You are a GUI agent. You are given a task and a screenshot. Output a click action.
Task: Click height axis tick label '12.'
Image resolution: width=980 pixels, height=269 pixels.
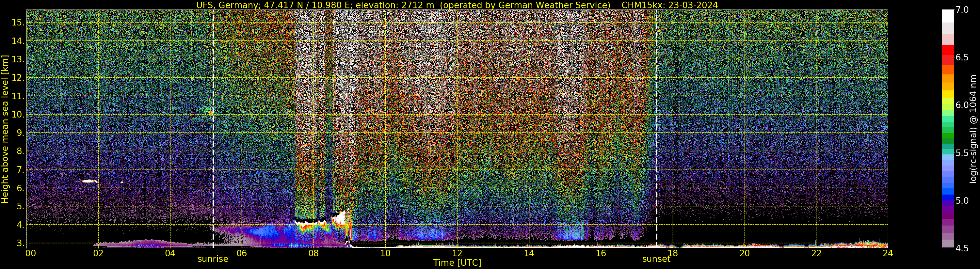click(18, 78)
